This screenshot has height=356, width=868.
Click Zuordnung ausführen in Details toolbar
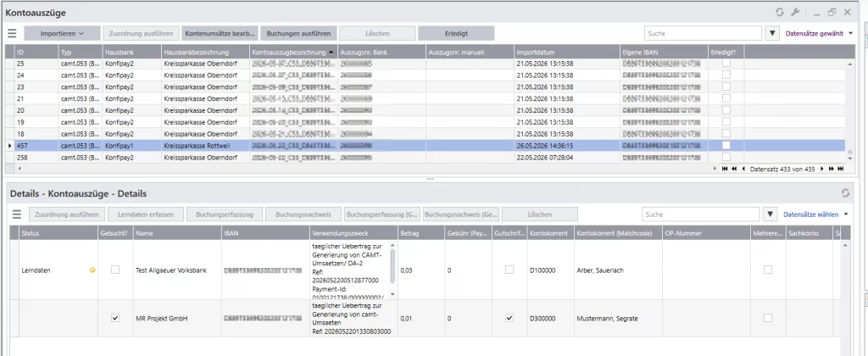pos(67,214)
